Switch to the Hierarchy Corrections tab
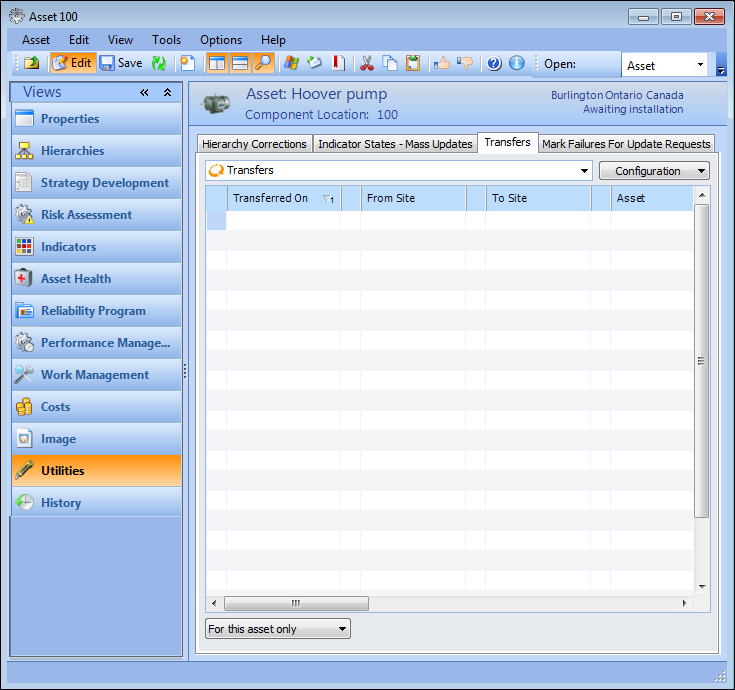735x690 pixels. [x=254, y=144]
